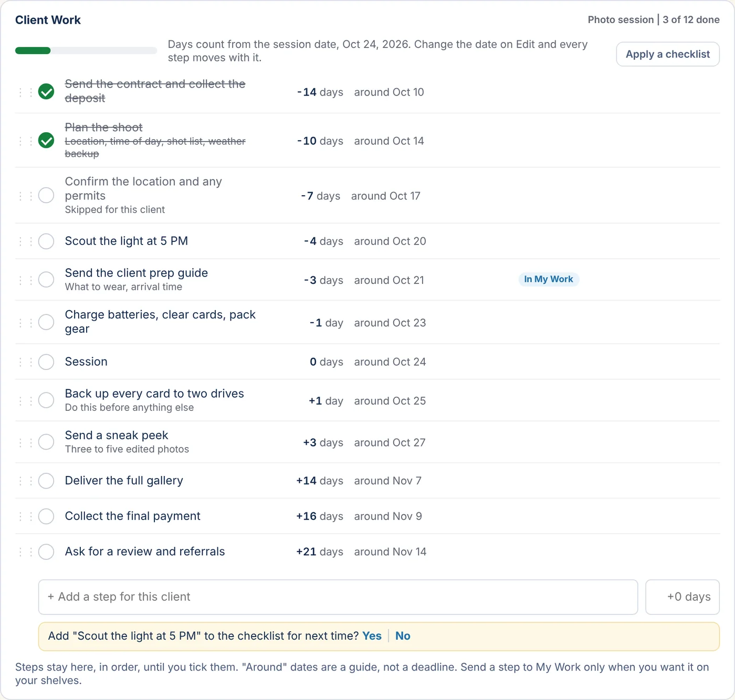The height and width of the screenshot is (700, 735).
Task: Choose No on the checklist prompt
Action: (403, 636)
